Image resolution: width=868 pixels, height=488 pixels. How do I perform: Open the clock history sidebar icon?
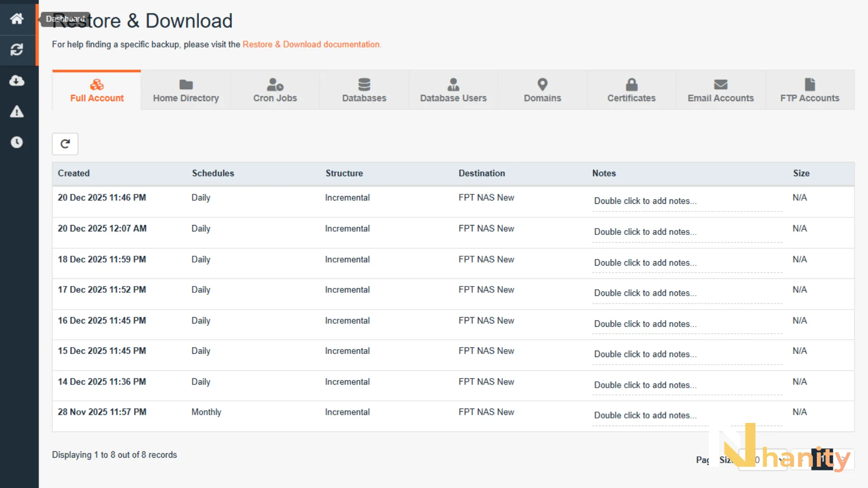point(17,142)
